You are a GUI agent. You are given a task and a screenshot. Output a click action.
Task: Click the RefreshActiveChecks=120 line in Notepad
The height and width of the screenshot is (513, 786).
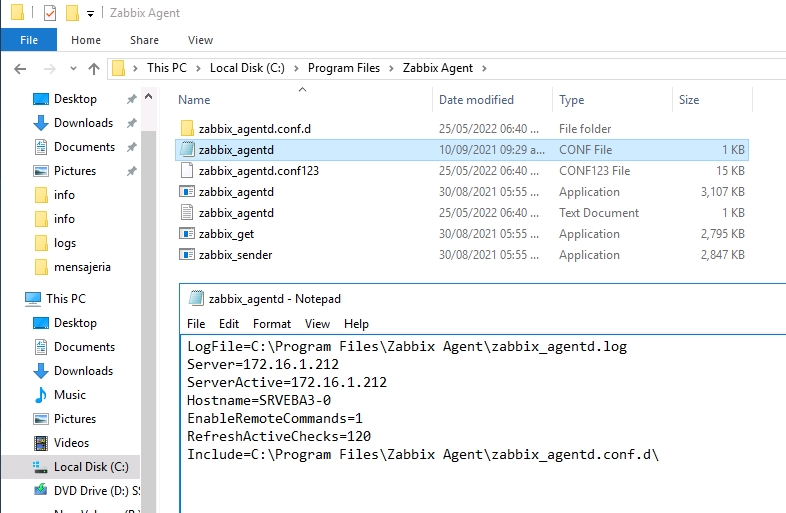pyautogui.click(x=279, y=437)
